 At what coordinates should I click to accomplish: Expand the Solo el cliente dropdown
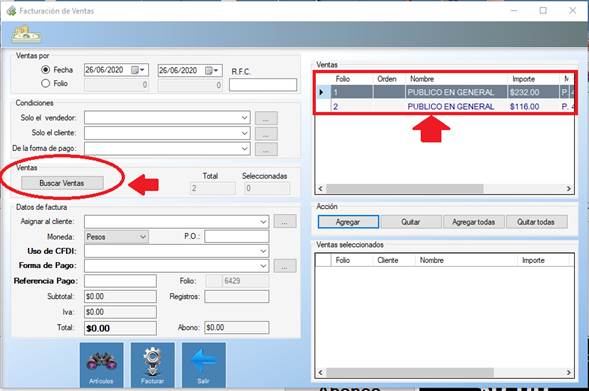click(245, 133)
